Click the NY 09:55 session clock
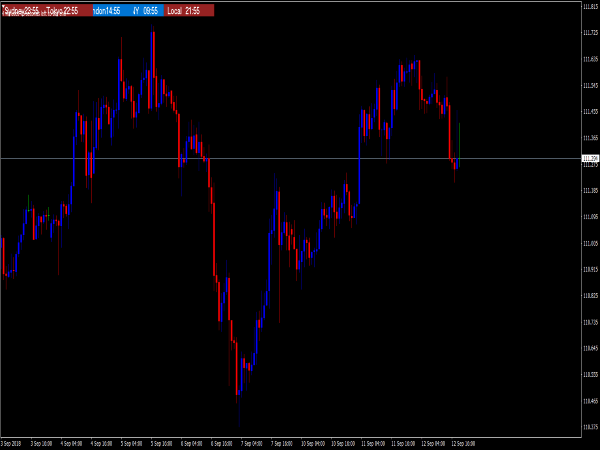The image size is (600, 450). (x=145, y=11)
